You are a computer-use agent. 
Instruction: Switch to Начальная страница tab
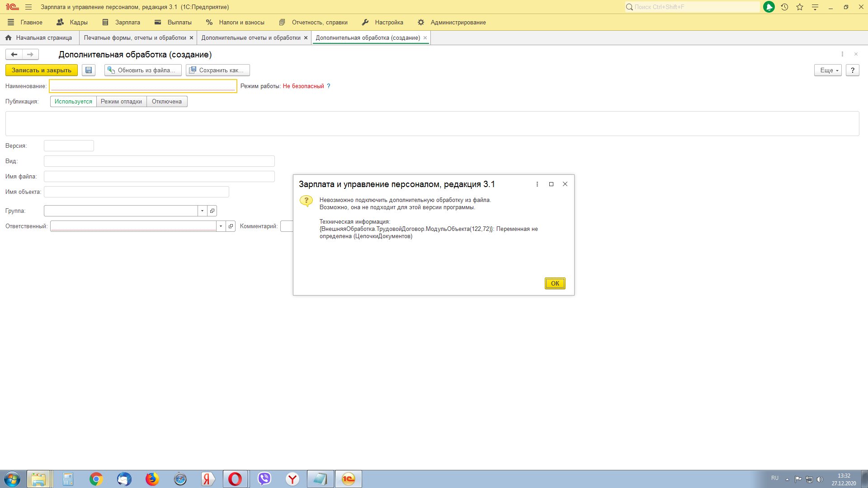[39, 38]
